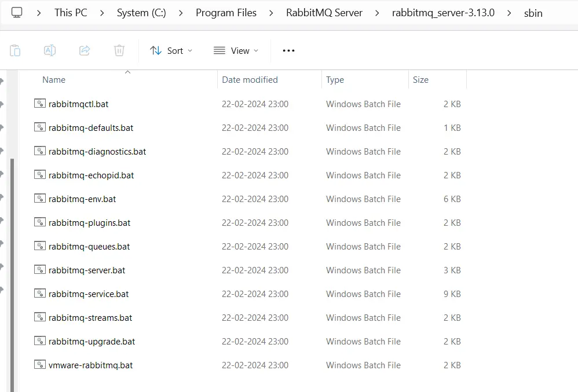This screenshot has width=578, height=392.
Task: Select file icon of rabbitmq-plugins.bat
Action: coord(40,222)
